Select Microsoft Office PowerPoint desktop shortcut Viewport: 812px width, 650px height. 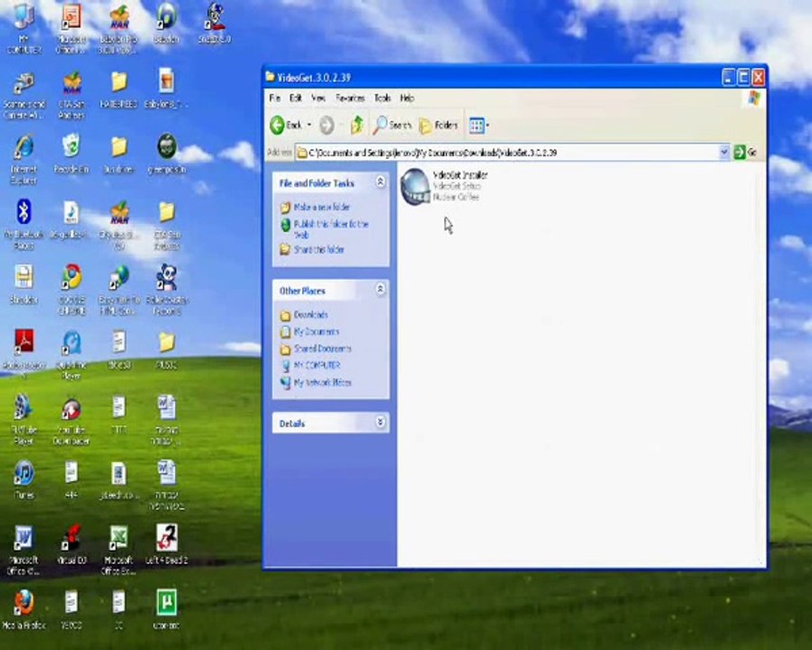coord(71,29)
